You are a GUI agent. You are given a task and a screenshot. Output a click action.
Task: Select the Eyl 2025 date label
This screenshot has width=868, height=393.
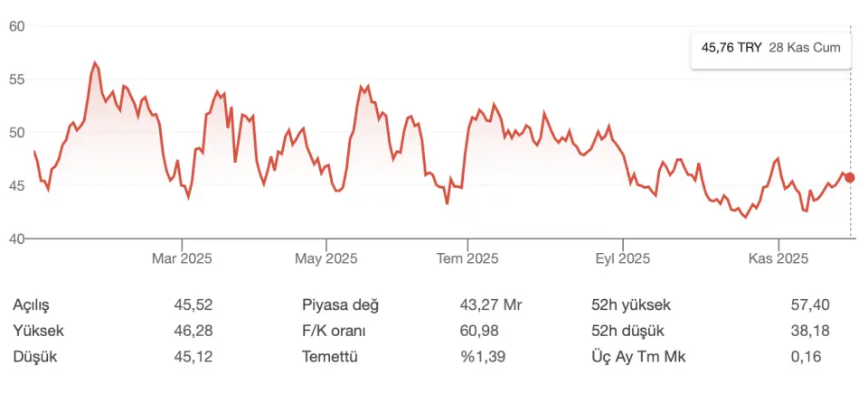(x=622, y=258)
